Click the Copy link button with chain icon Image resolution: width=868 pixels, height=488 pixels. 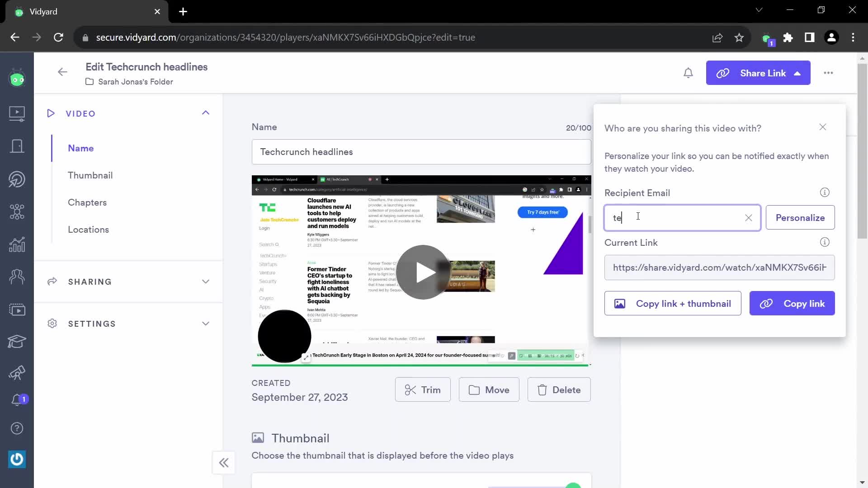click(793, 303)
